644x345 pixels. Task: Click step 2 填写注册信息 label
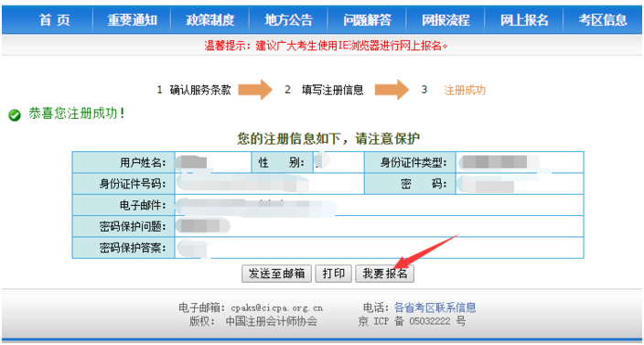(x=325, y=90)
